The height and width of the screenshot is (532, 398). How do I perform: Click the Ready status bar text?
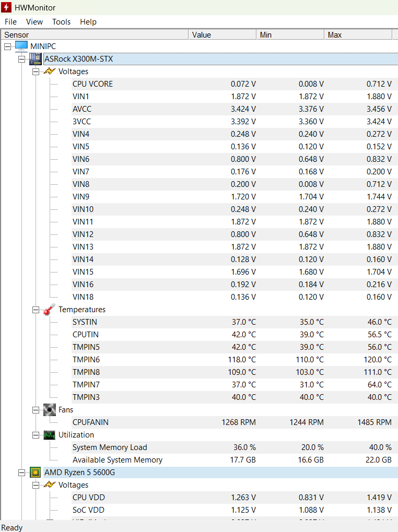coord(12,528)
